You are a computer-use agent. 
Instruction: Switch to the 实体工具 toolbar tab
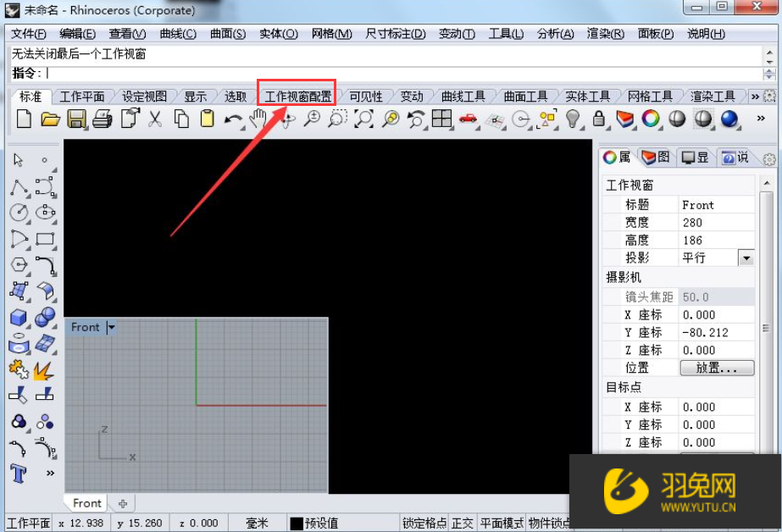587,97
